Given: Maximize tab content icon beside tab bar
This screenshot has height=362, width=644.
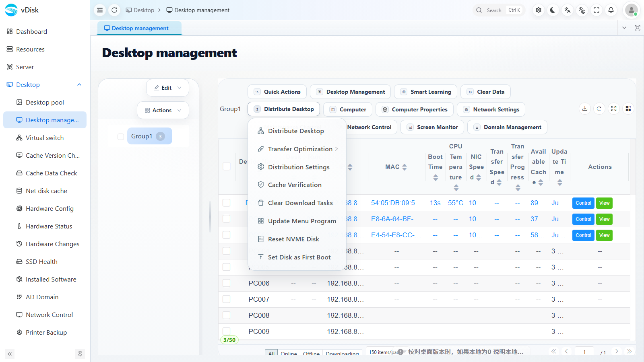Looking at the screenshot, I should [638, 28].
